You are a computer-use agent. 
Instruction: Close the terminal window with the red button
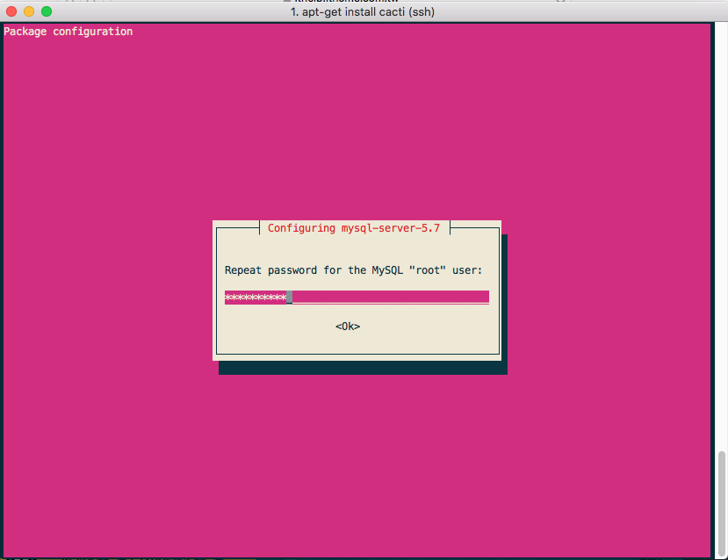(11, 11)
